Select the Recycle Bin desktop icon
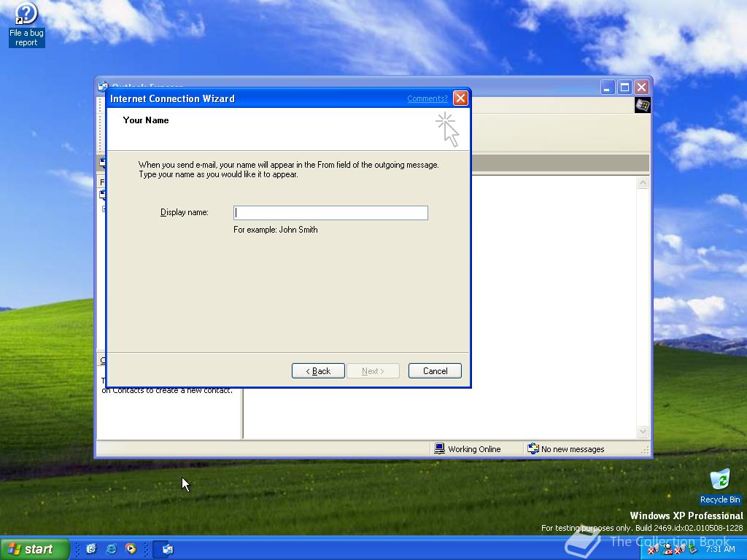Screen dimensions: 747x560 click(720, 486)
